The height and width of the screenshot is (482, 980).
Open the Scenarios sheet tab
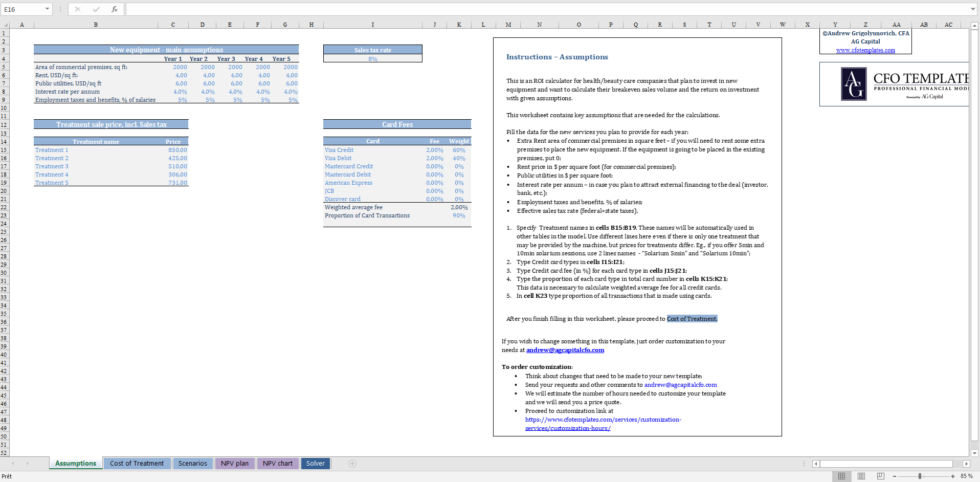click(x=193, y=464)
